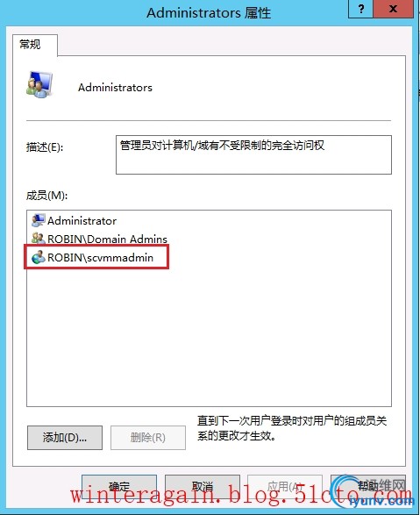This screenshot has width=420, height=515.
Task: Select the Administrator user icon in members list
Action: point(38,220)
